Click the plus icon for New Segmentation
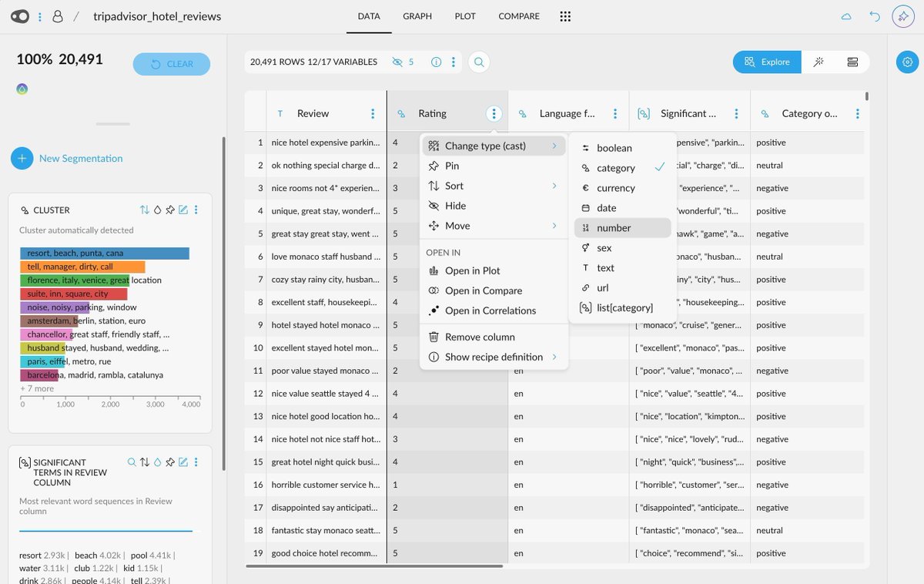 (x=22, y=158)
